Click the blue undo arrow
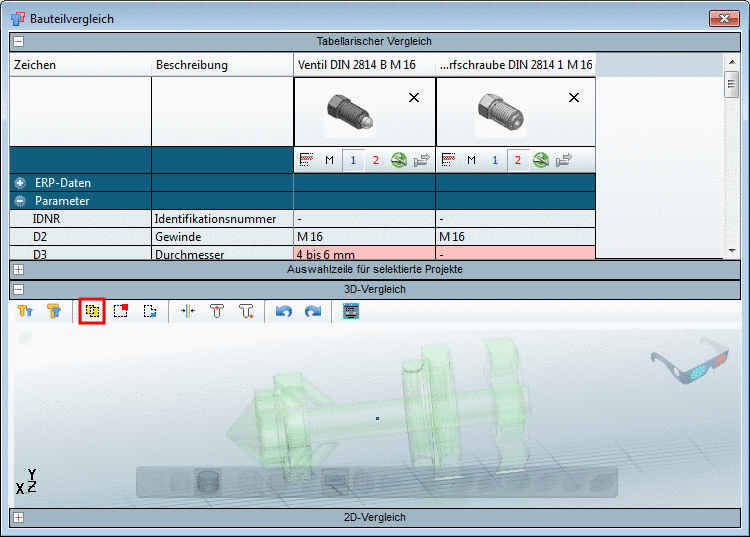This screenshot has width=750, height=537. pyautogui.click(x=284, y=312)
